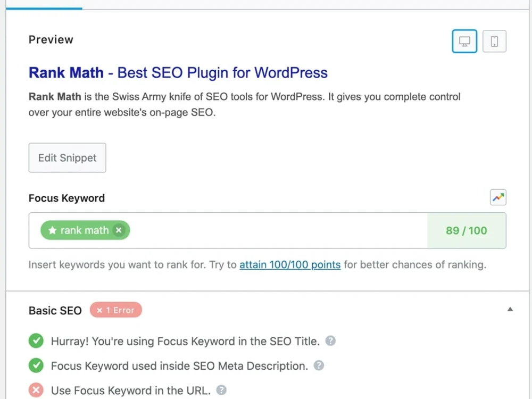Open help icon for URL keyword check
Image resolution: width=532 pixels, height=399 pixels.
(221, 390)
